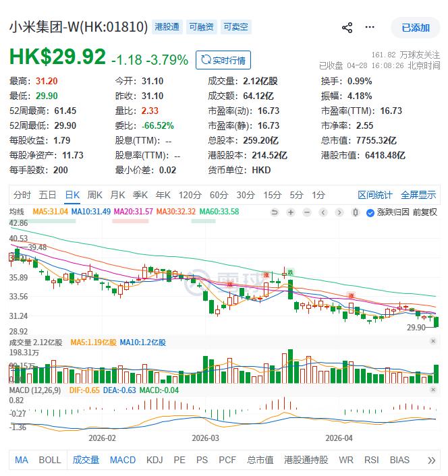Click the MA20:31.57 moving average label
The height and width of the screenshot is (476, 448).
pyautogui.click(x=134, y=212)
